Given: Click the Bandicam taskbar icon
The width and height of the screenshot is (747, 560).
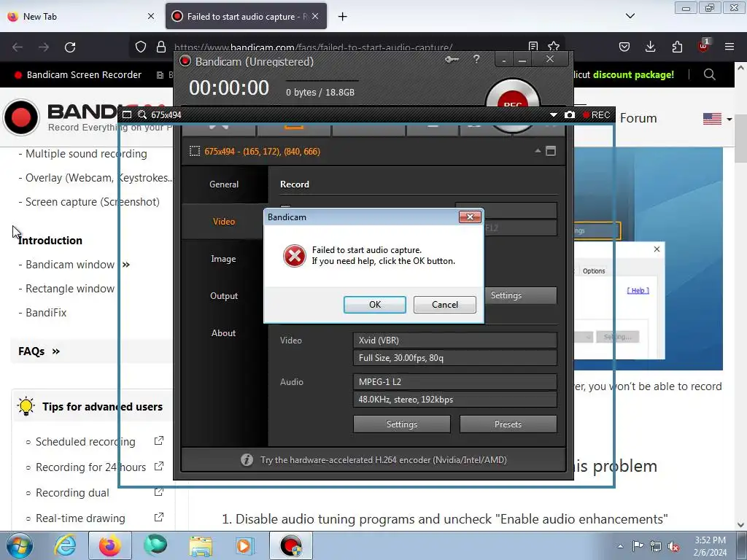Looking at the screenshot, I should pyautogui.click(x=291, y=545).
